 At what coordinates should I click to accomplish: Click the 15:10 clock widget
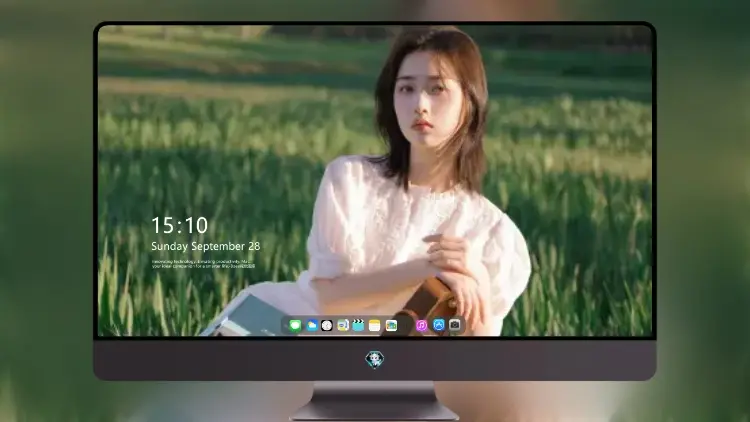(x=180, y=225)
